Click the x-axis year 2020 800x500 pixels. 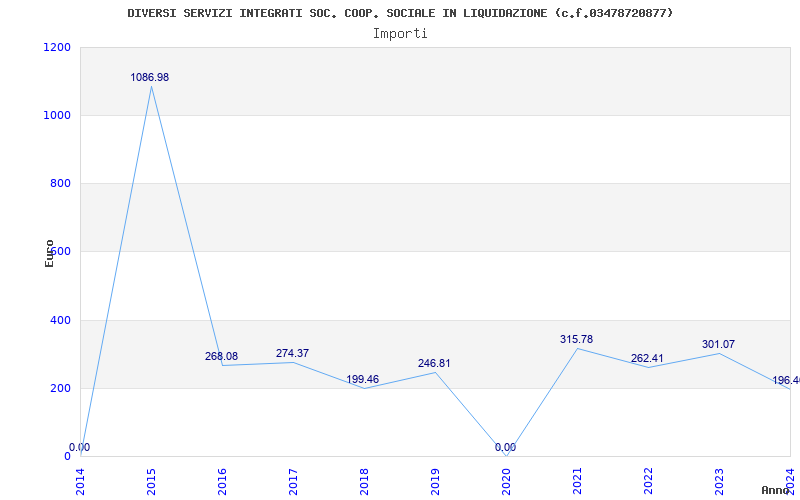[506, 482]
